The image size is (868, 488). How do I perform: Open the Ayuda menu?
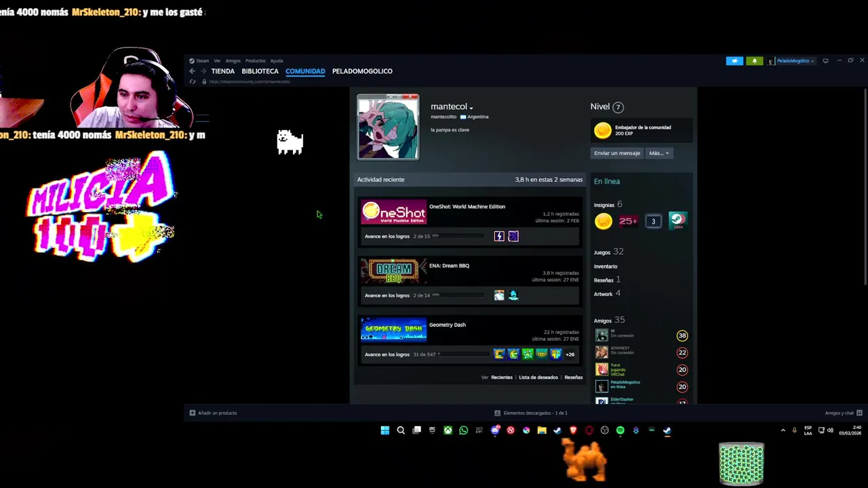click(x=277, y=61)
